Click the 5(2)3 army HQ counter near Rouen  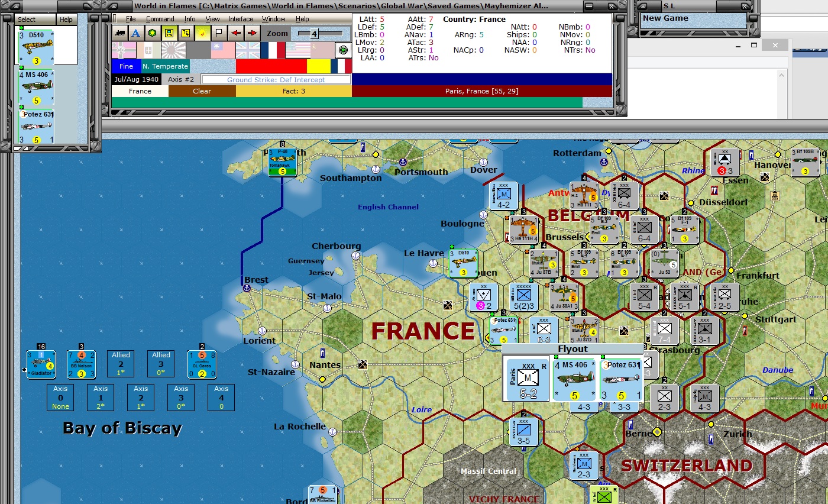(524, 298)
